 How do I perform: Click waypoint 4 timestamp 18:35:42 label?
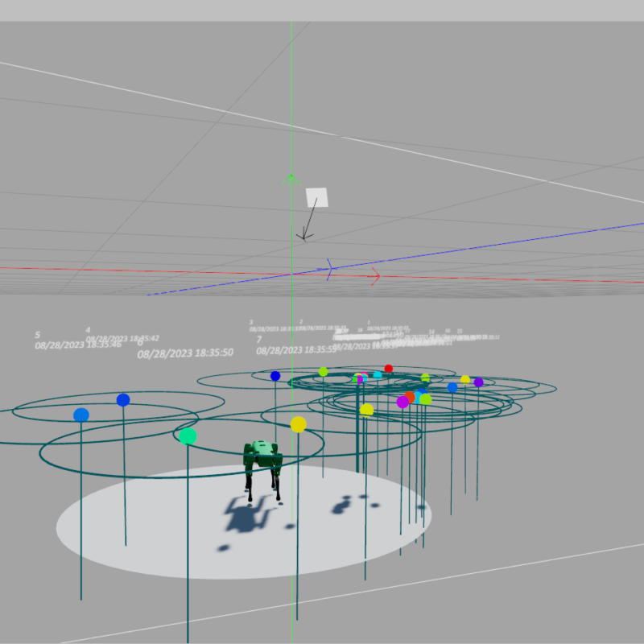click(x=122, y=339)
